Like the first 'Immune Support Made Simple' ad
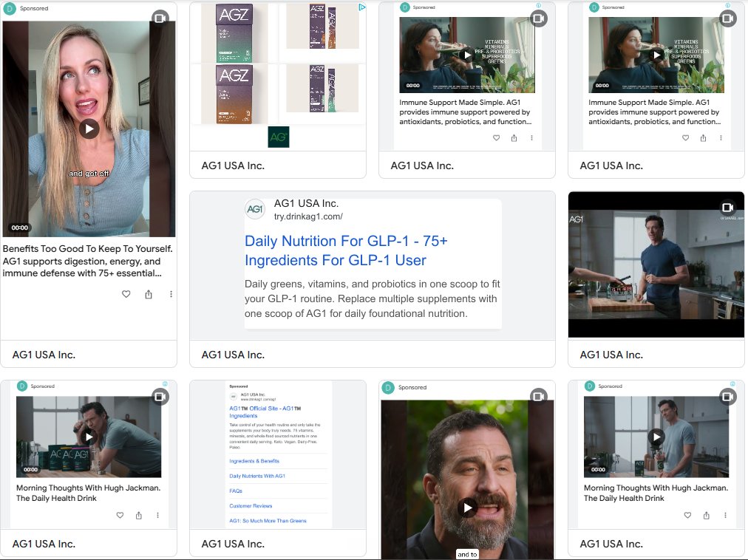Screen dimensions: 748x560 pyautogui.click(x=496, y=138)
